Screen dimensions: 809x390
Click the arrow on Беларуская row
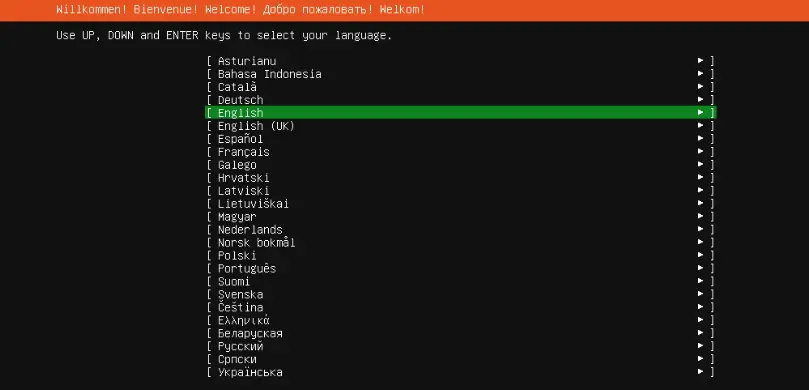(x=700, y=333)
